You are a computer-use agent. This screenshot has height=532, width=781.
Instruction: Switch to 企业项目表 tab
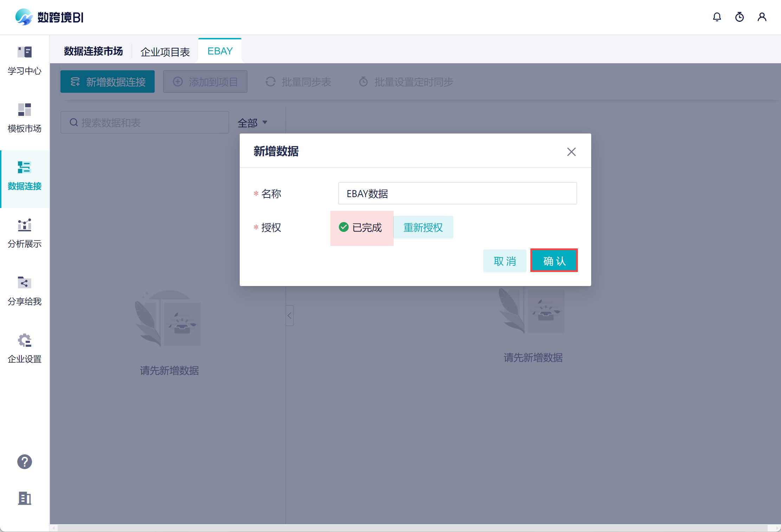[165, 52]
